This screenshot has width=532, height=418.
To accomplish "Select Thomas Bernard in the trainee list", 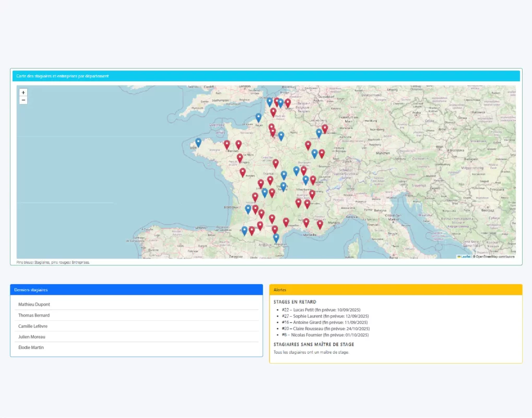I will (x=34, y=316).
